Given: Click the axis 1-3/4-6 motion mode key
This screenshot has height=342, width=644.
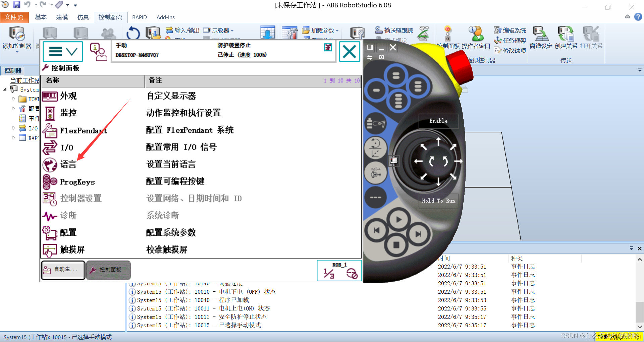Looking at the screenshot, I should (x=375, y=173).
